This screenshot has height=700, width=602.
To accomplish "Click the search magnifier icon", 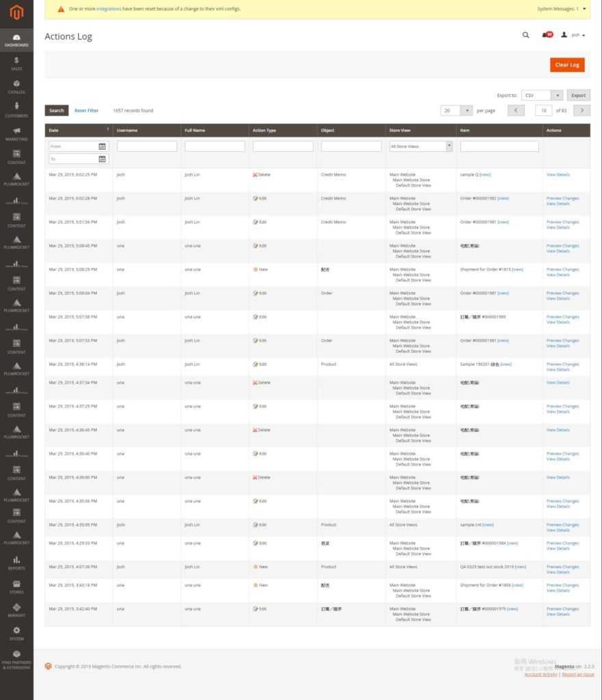I will (525, 35).
